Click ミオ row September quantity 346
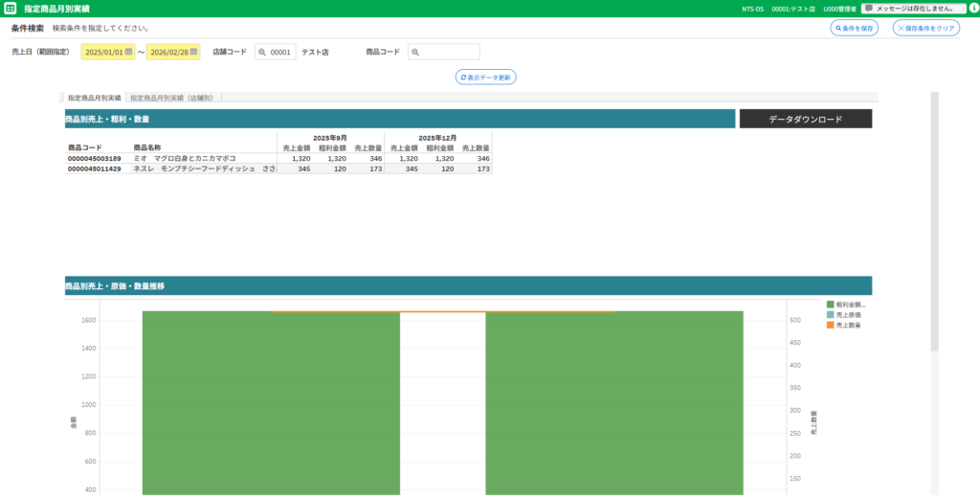The width and height of the screenshot is (980, 496). tap(375, 159)
